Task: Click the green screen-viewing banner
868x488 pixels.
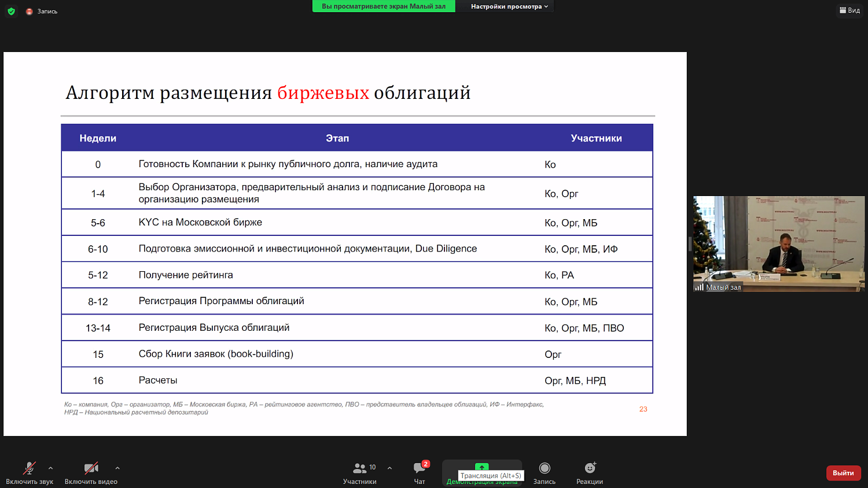Action: [x=384, y=6]
